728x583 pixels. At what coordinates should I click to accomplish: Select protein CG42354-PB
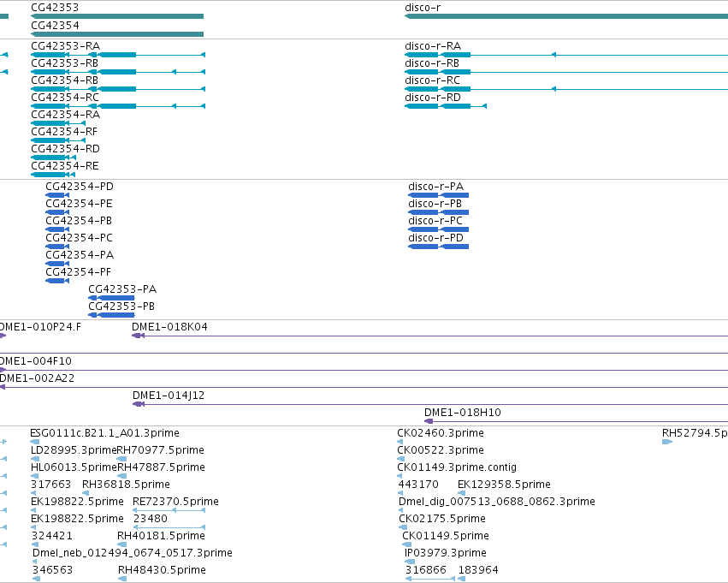pyautogui.click(x=79, y=221)
